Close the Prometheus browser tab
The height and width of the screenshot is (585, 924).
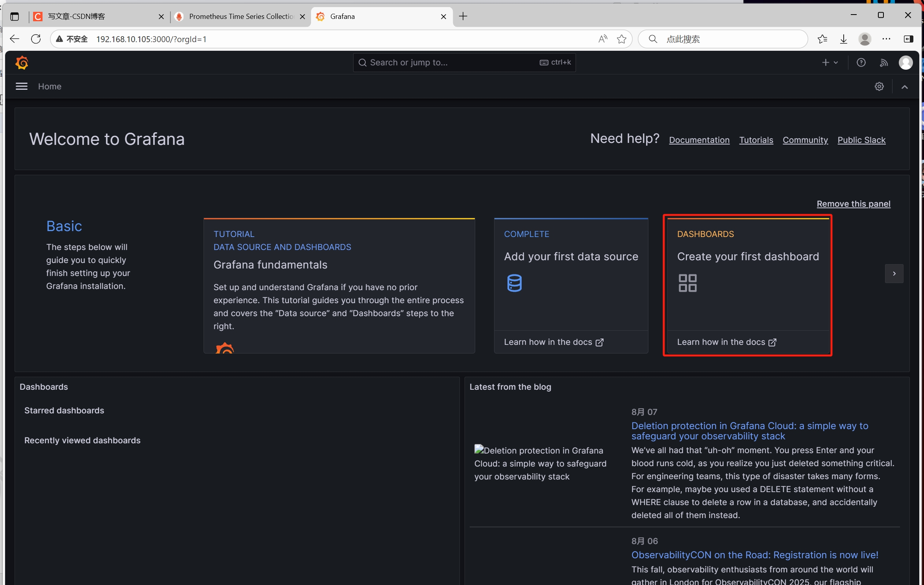(302, 17)
